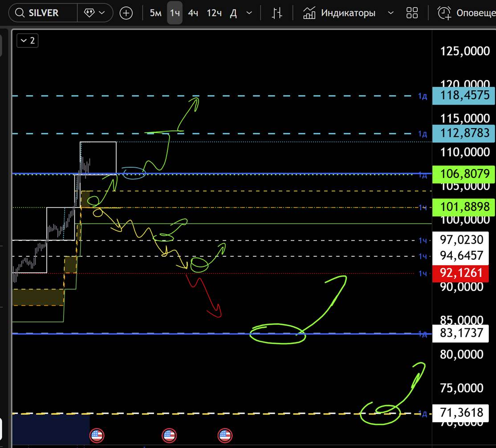Viewport: 496px width, 448px height.
Task: Select the 1ч timeframe button
Action: pyautogui.click(x=175, y=13)
